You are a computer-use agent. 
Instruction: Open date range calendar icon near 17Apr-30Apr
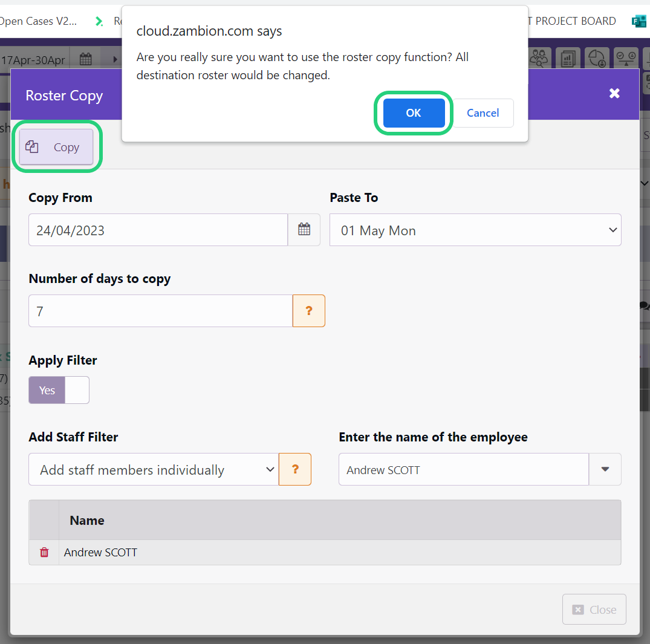[x=85, y=59]
